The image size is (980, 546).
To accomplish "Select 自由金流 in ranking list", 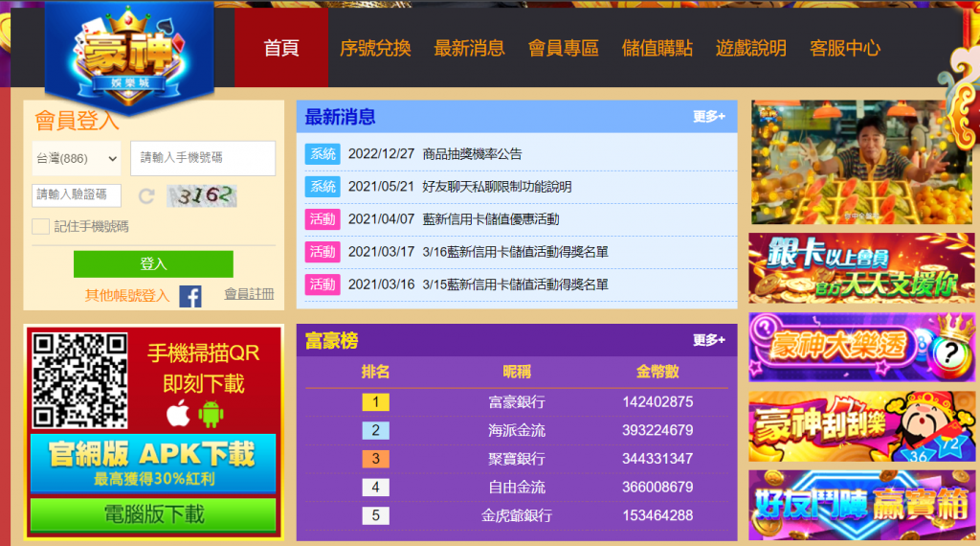I will (516, 487).
